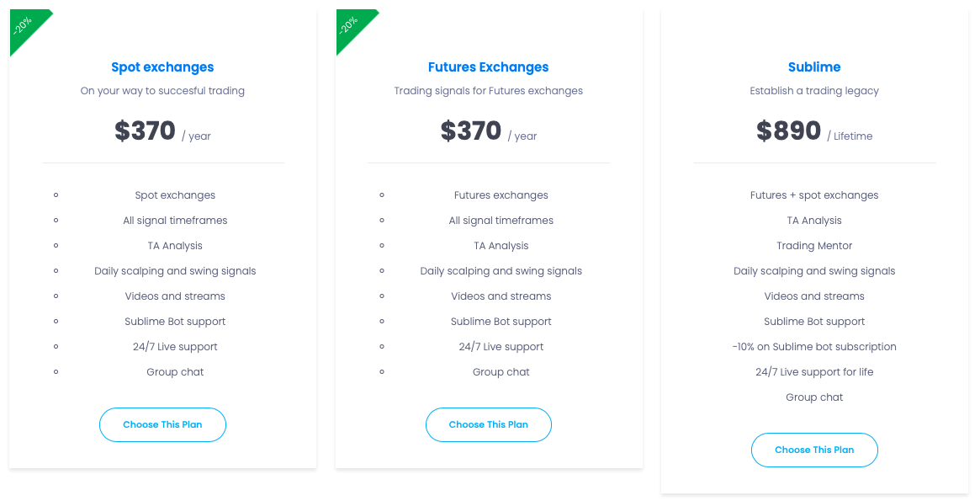The image size is (980, 501).
Task: Click the $370 price on Spot exchanges card
Action: 146,131
